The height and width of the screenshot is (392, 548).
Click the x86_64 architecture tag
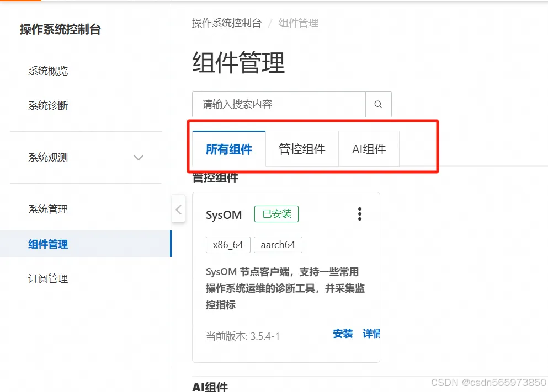228,245
